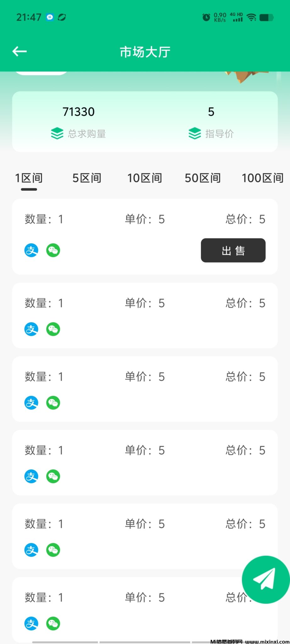Tap the green paper plane floating button

[265, 579]
